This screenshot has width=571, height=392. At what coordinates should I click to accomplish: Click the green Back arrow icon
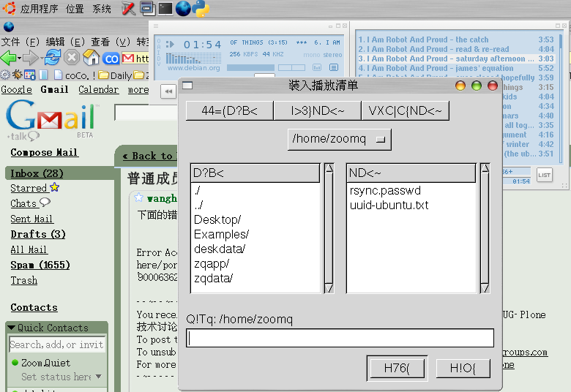[9, 58]
